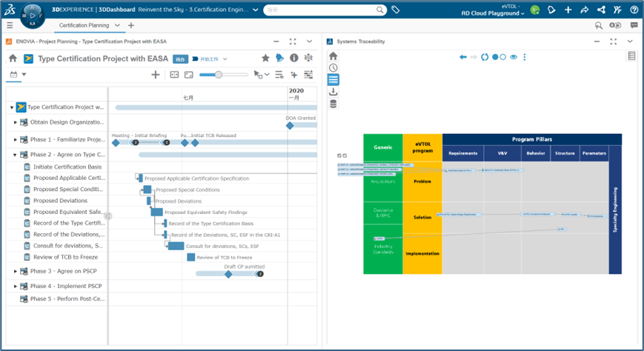Screen dimensions: 644x351
Task: Collapse Type Certification Project root row
Action: [x=12, y=107]
